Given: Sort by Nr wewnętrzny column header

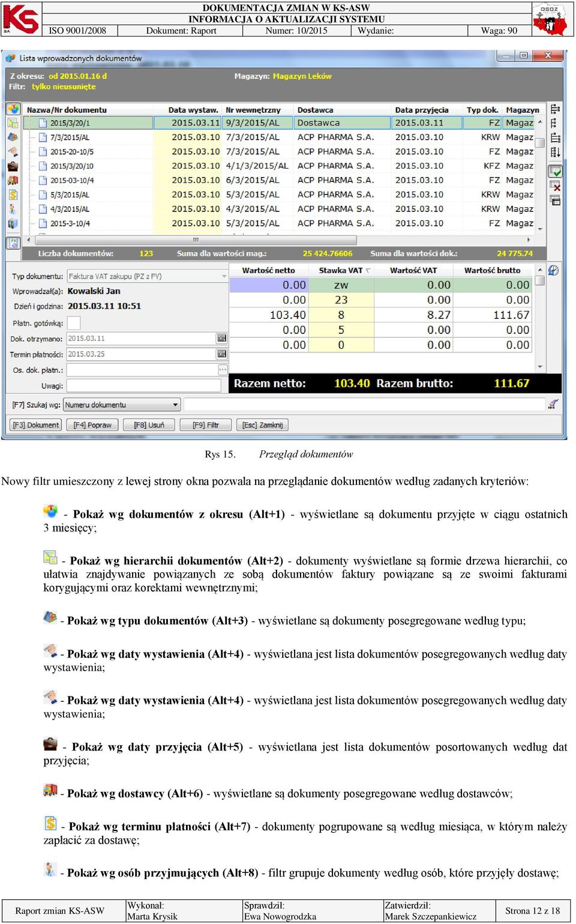Looking at the screenshot, I should [258, 109].
